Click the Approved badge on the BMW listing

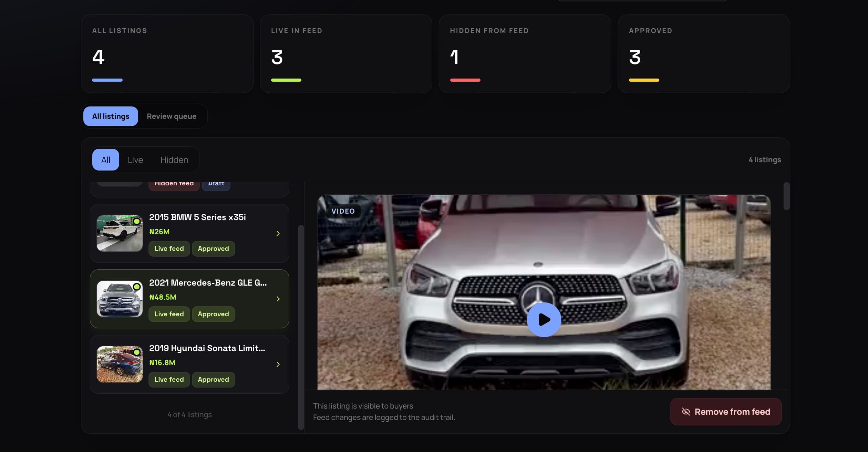(213, 248)
